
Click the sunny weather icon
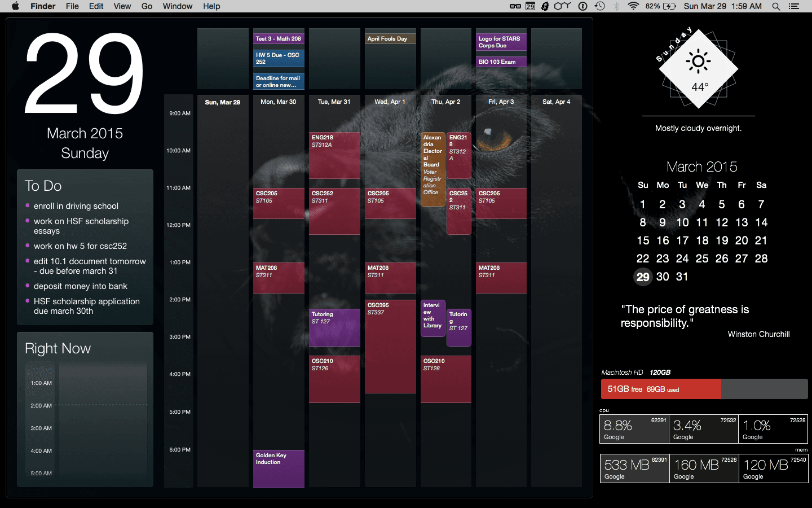(x=698, y=62)
